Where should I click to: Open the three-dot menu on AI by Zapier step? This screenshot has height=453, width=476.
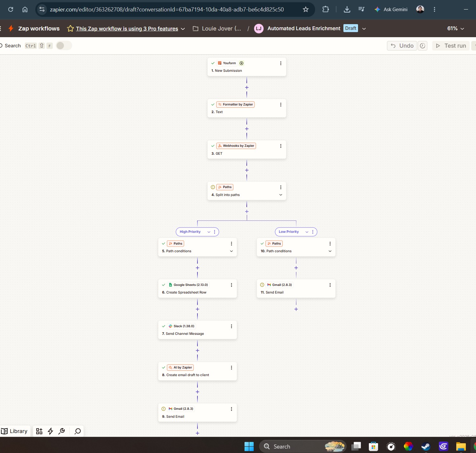point(231,368)
